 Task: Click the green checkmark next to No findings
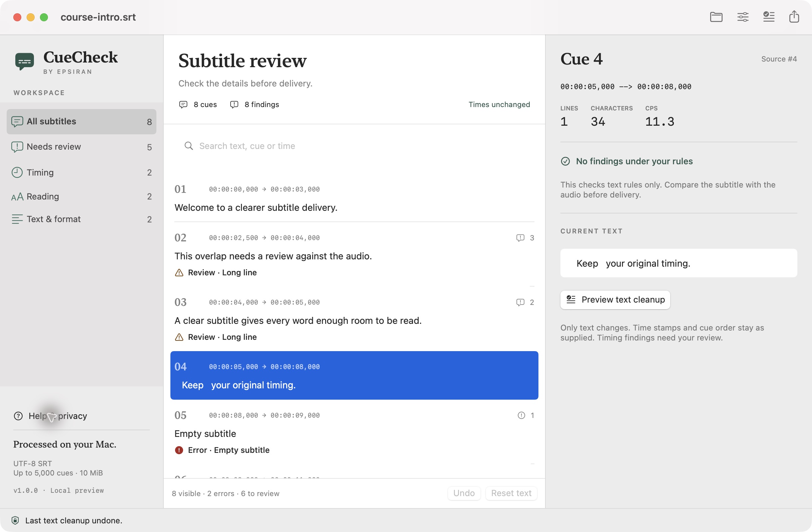point(565,161)
